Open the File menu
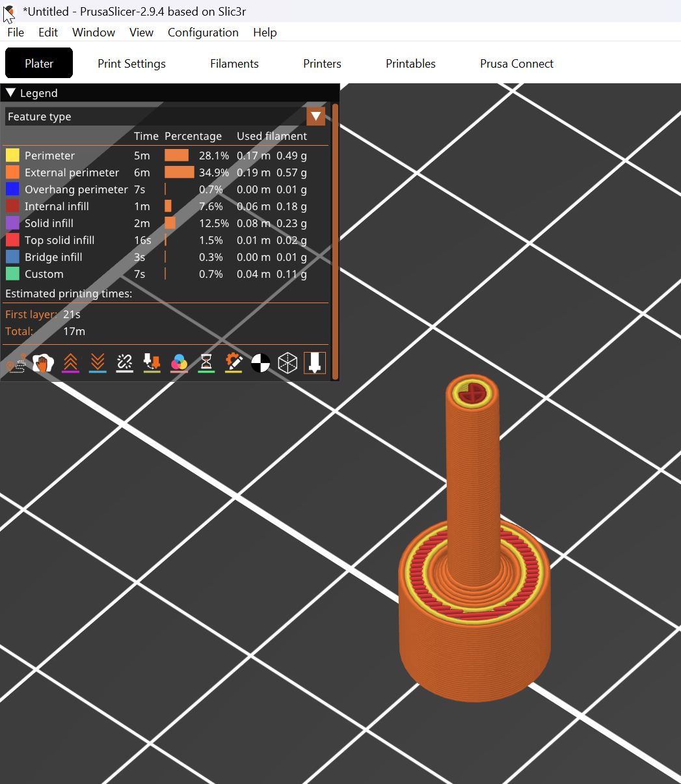 point(16,33)
